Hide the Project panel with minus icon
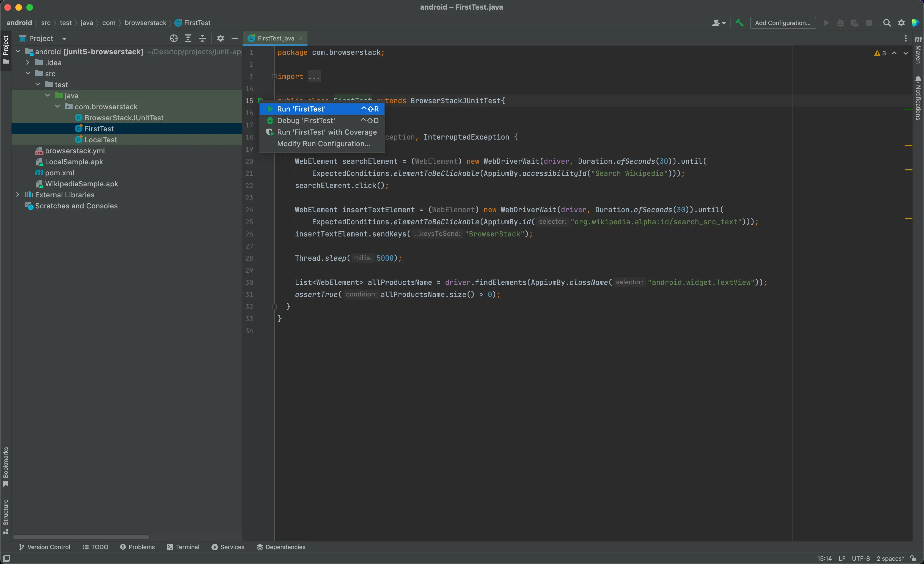 coord(235,38)
